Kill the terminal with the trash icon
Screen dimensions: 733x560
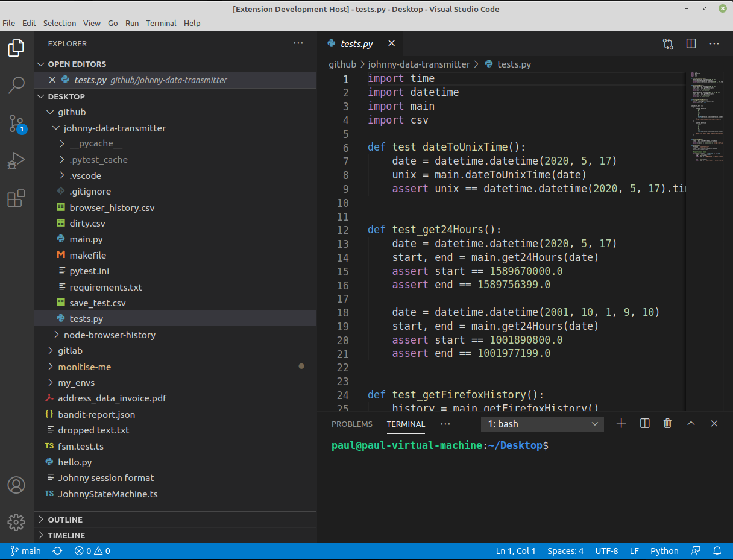pyautogui.click(x=667, y=423)
